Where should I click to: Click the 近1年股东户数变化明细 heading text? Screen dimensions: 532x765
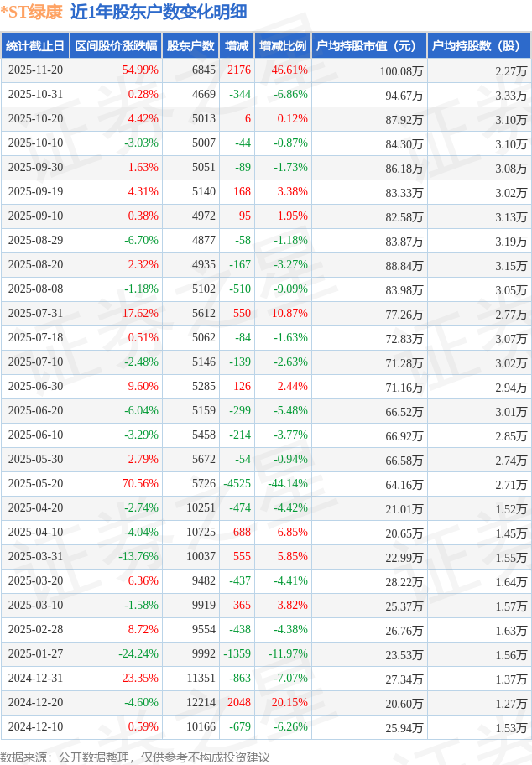coord(159,12)
